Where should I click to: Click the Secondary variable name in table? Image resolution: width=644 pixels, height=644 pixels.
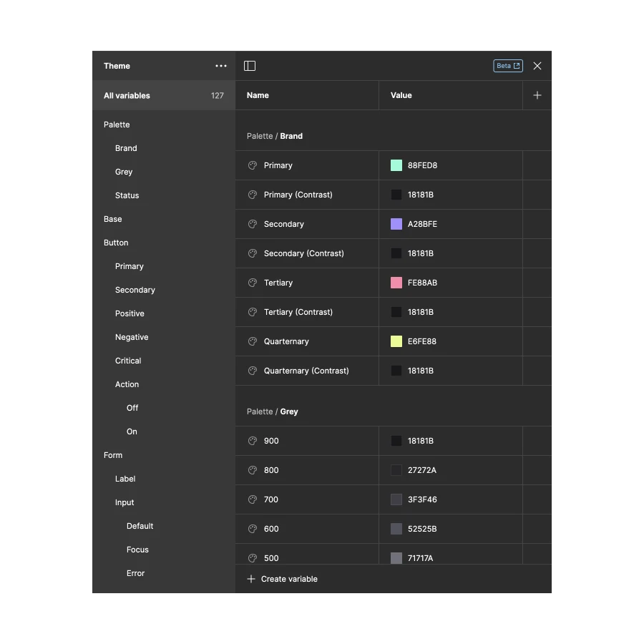click(284, 224)
